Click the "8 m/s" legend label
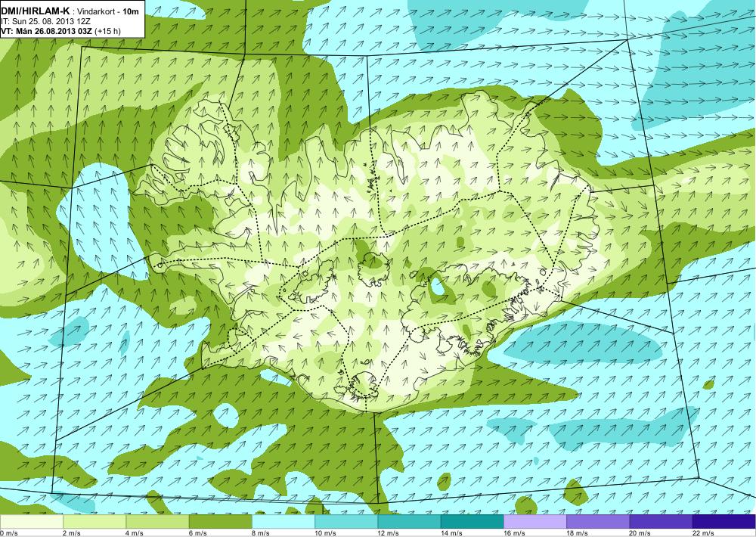 pos(261,533)
